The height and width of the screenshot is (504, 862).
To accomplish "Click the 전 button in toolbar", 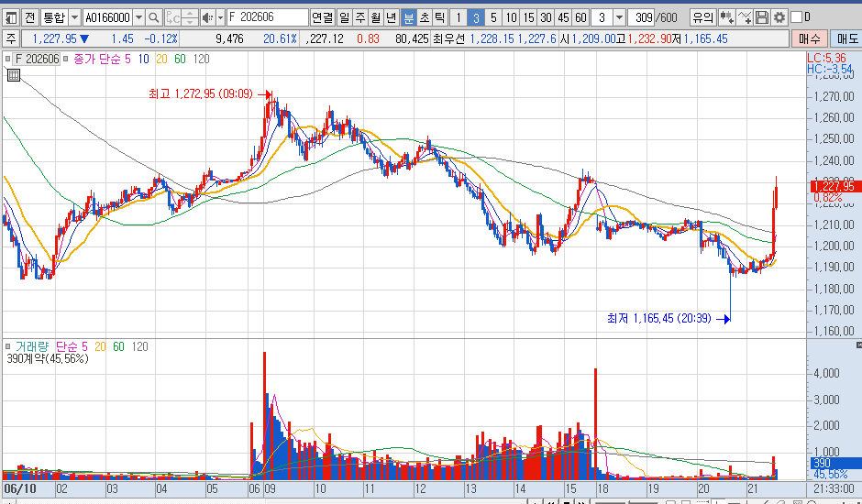I will click(x=29, y=17).
